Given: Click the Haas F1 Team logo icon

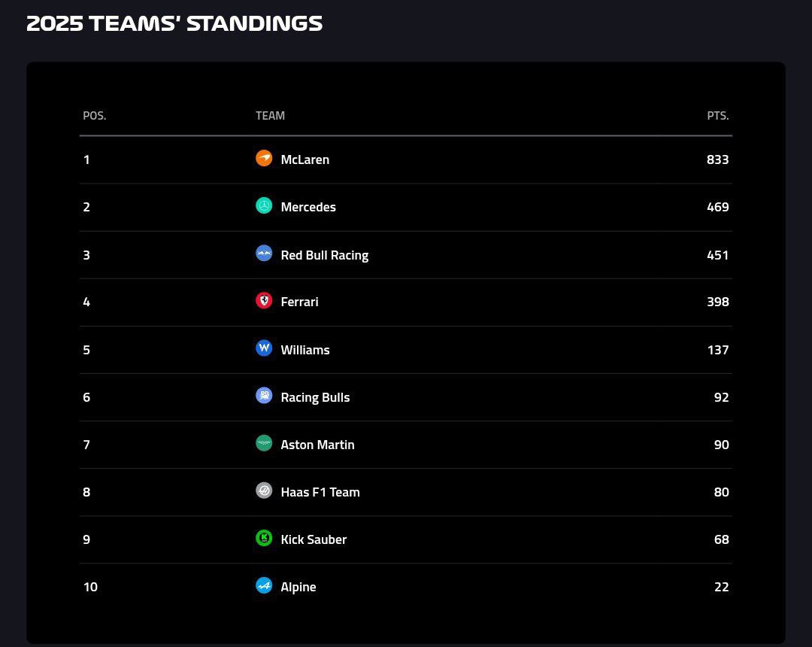Looking at the screenshot, I should (264, 491).
